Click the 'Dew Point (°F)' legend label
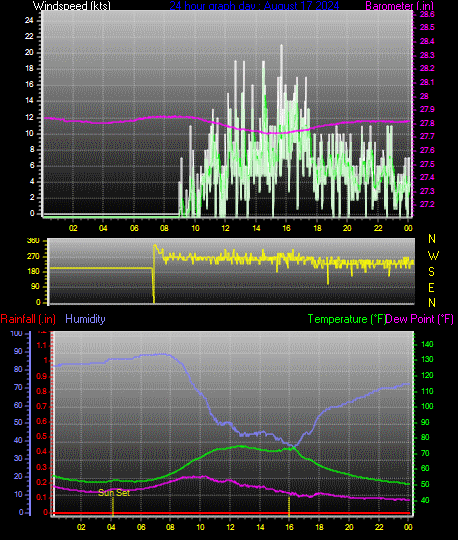458x540 pixels. click(419, 319)
